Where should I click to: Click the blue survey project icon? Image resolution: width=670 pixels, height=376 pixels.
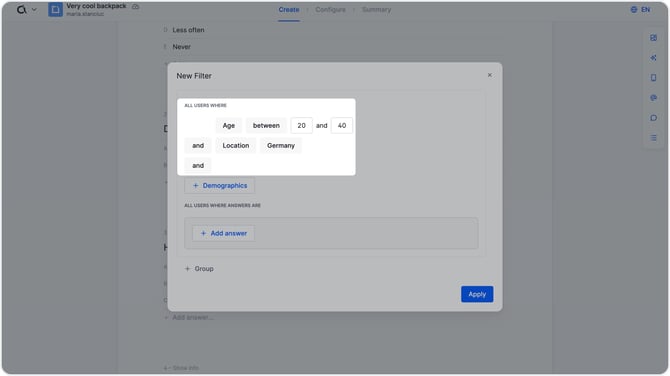coord(55,9)
